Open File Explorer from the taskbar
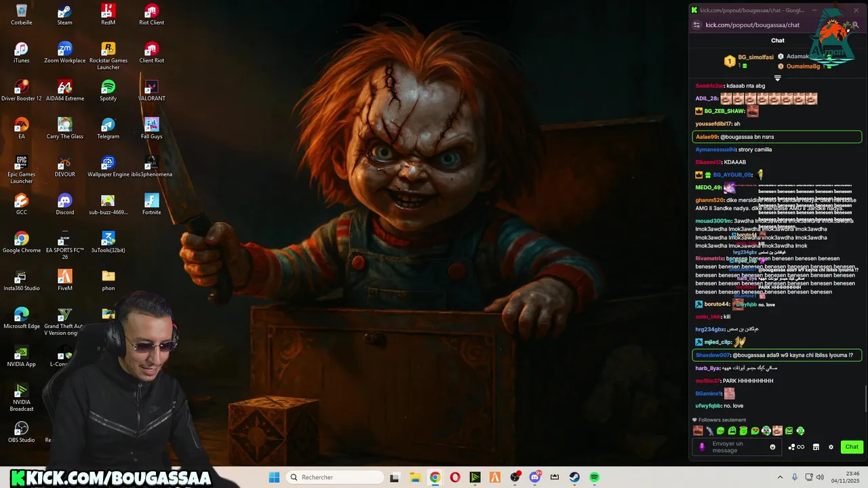This screenshot has width=868, height=488. point(414,477)
